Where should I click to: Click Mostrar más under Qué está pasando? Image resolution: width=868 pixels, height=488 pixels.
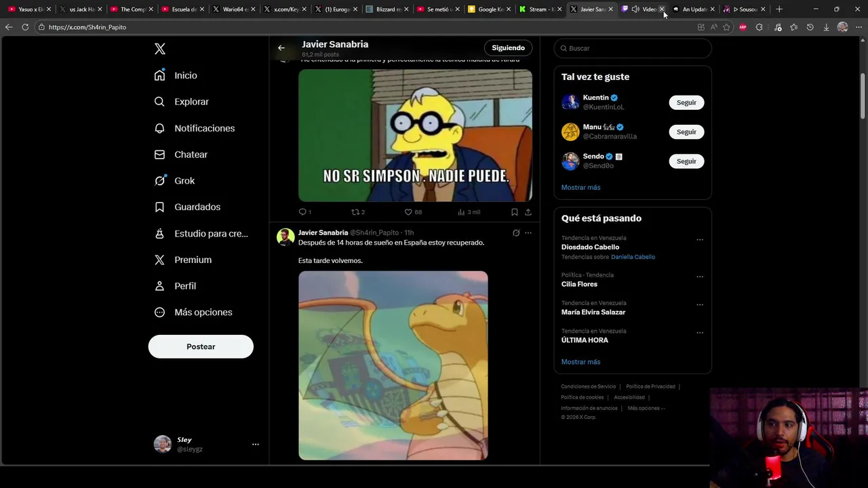(580, 362)
